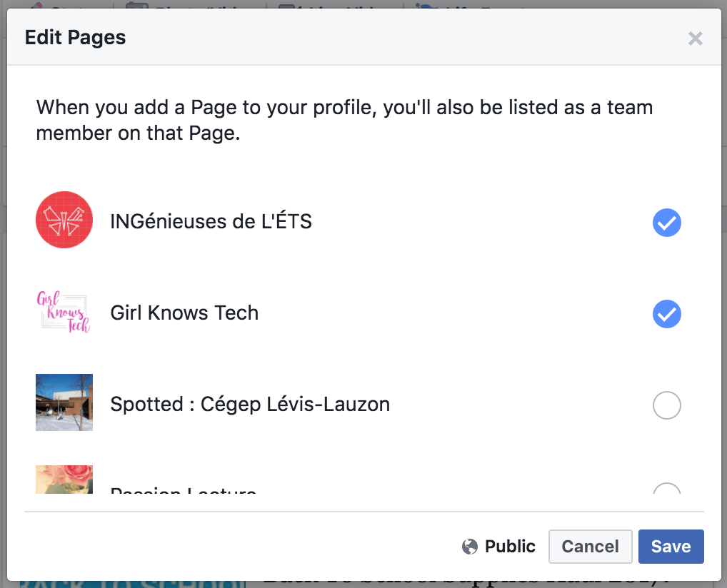Enable the Spotted : Cégep Lévis-Lauzon circle toggle
This screenshot has height=588, width=727.
pyautogui.click(x=667, y=405)
